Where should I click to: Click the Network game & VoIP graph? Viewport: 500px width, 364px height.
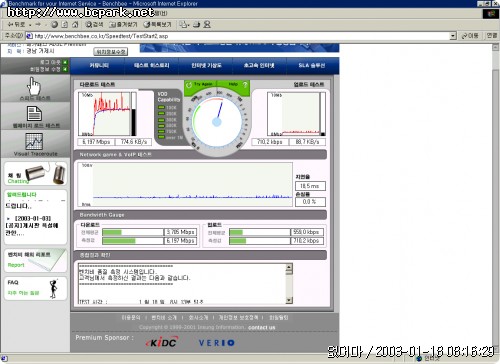185,184
